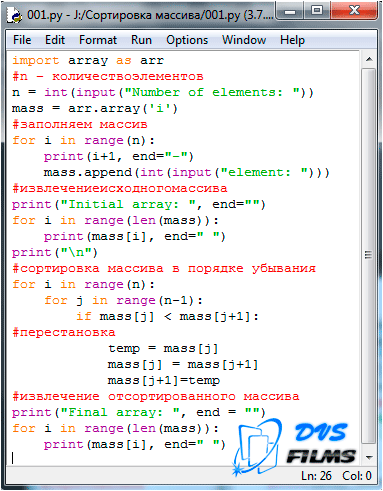Open the Format menu

click(x=98, y=40)
